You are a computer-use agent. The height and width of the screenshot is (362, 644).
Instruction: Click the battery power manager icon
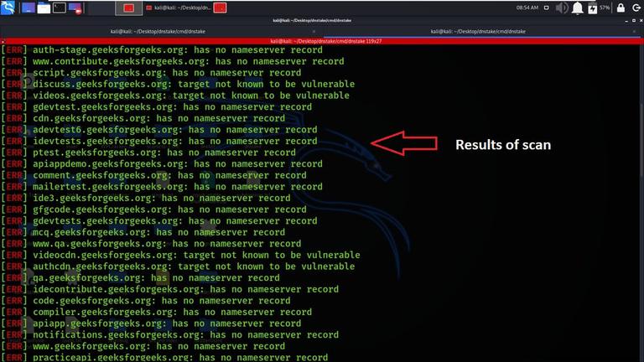pyautogui.click(x=592, y=8)
